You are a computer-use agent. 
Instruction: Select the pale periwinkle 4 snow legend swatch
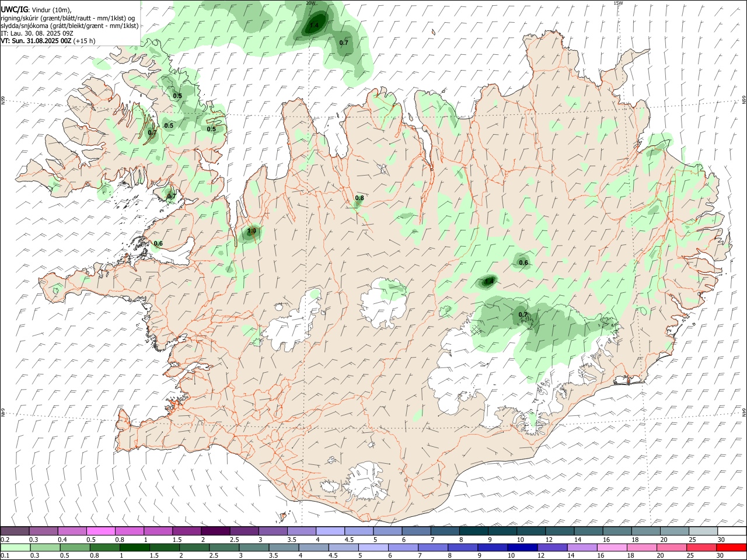pyautogui.click(x=330, y=531)
